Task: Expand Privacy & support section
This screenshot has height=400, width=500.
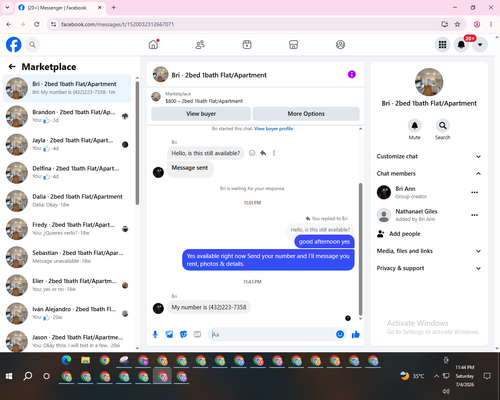Action: [429, 268]
